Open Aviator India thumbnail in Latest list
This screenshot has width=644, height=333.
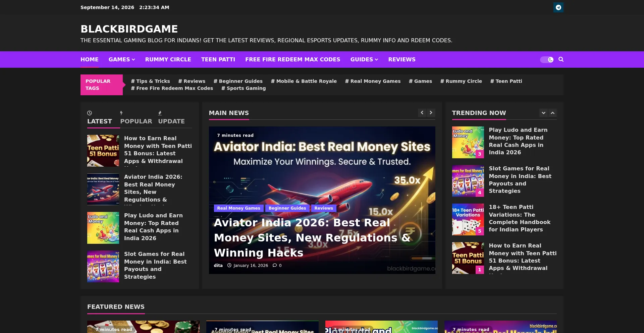103,189
